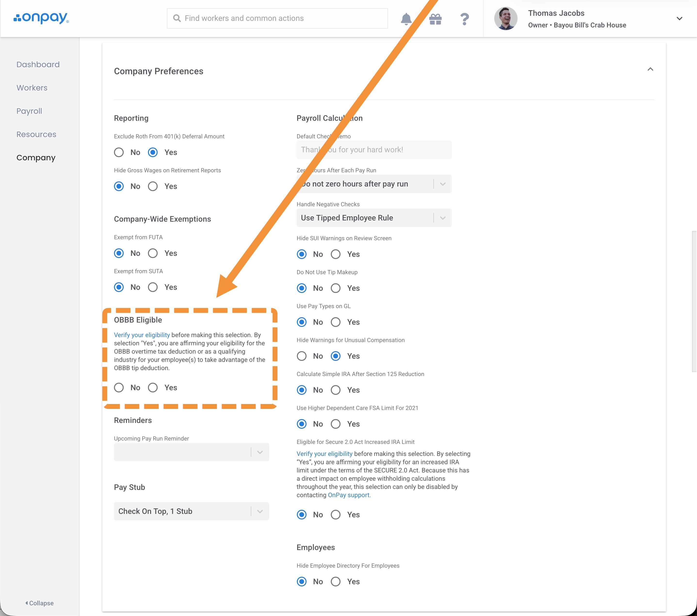Select Yes for Exempt from FUTA
This screenshot has width=697, height=616.
click(153, 253)
